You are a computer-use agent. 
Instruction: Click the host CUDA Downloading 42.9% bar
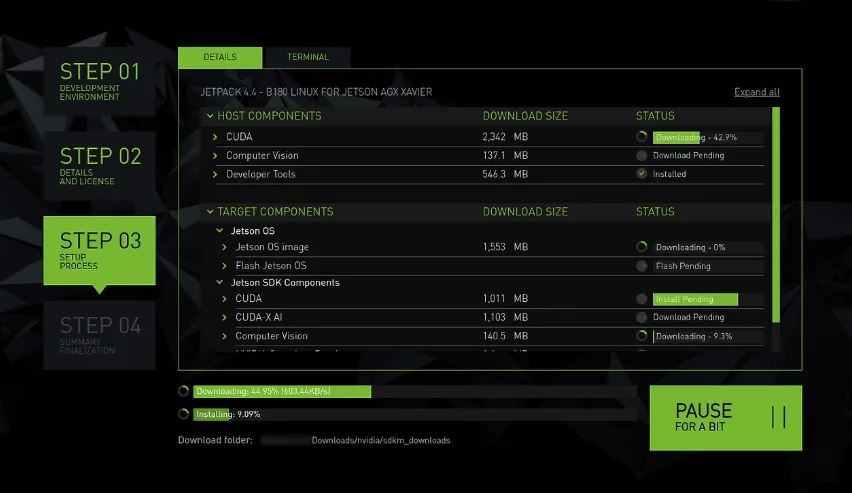coord(708,138)
